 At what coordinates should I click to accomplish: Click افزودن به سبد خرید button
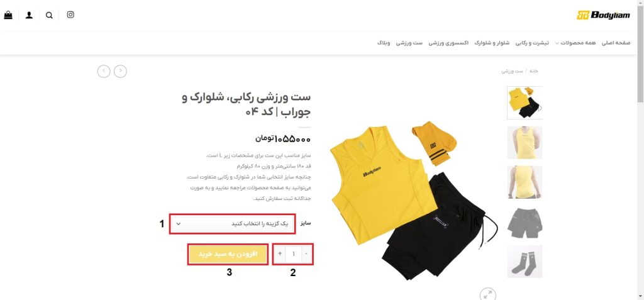click(x=228, y=254)
